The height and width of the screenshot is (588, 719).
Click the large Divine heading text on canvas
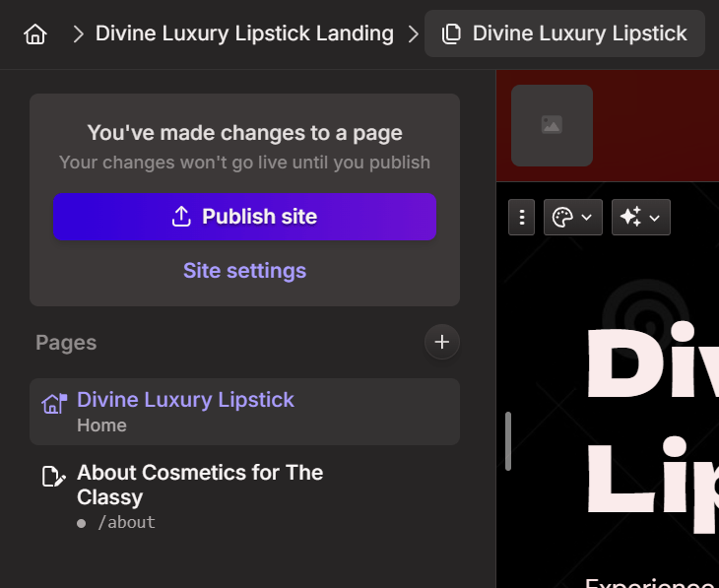[x=650, y=364]
